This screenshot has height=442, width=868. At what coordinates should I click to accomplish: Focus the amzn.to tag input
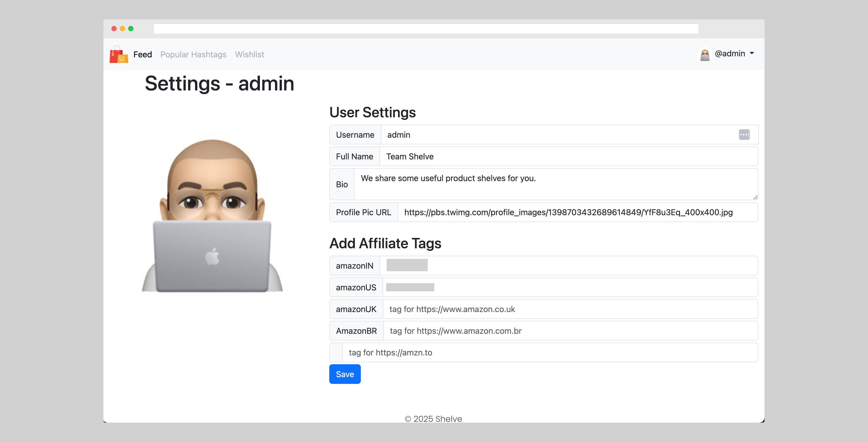pos(550,352)
